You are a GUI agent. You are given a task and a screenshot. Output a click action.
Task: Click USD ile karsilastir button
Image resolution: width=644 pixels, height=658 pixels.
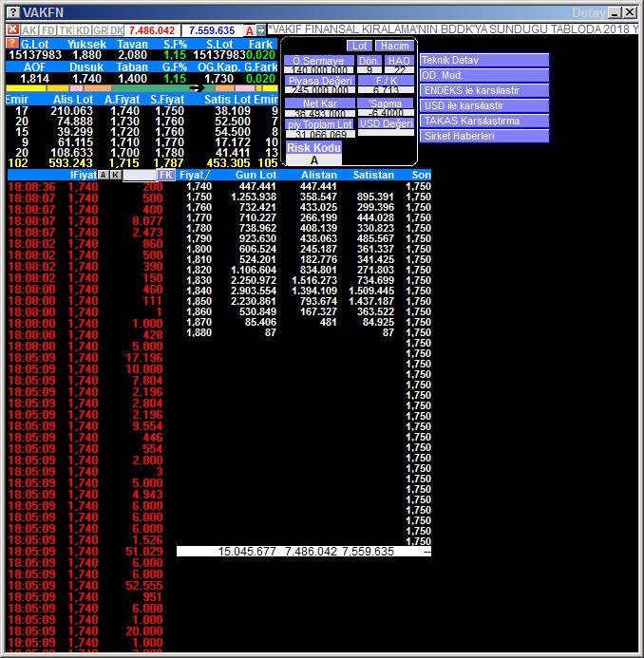[x=484, y=105]
